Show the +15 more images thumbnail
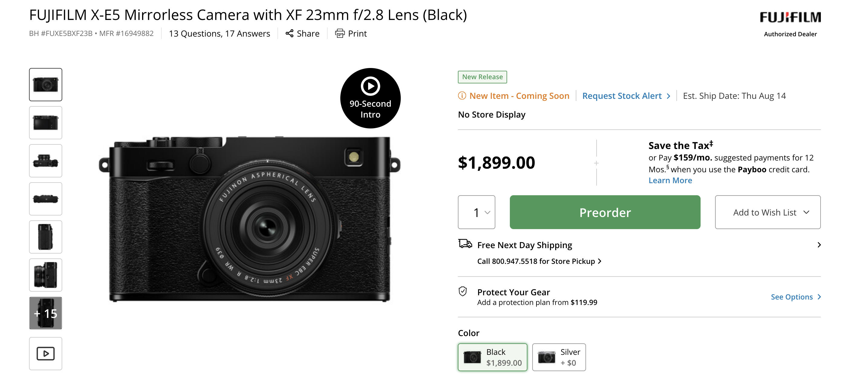 coord(46,313)
